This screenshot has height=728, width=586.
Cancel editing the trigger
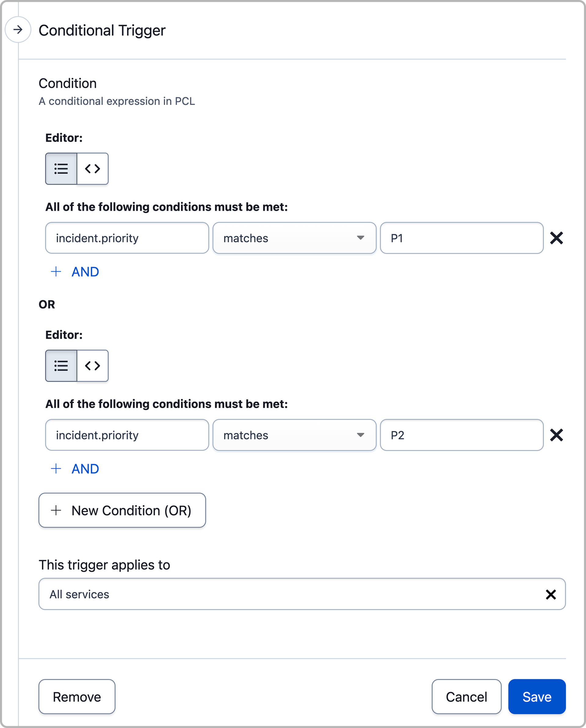[466, 697]
